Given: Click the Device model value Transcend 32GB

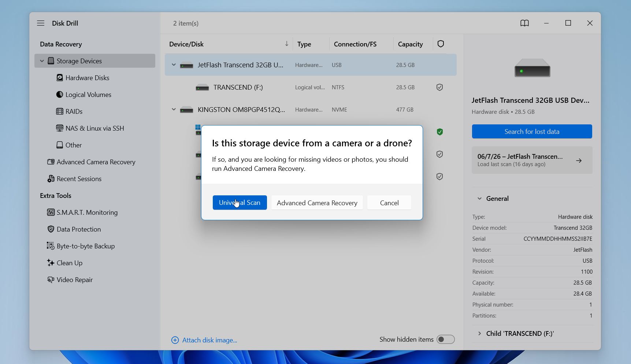Looking at the screenshot, I should click(x=573, y=228).
